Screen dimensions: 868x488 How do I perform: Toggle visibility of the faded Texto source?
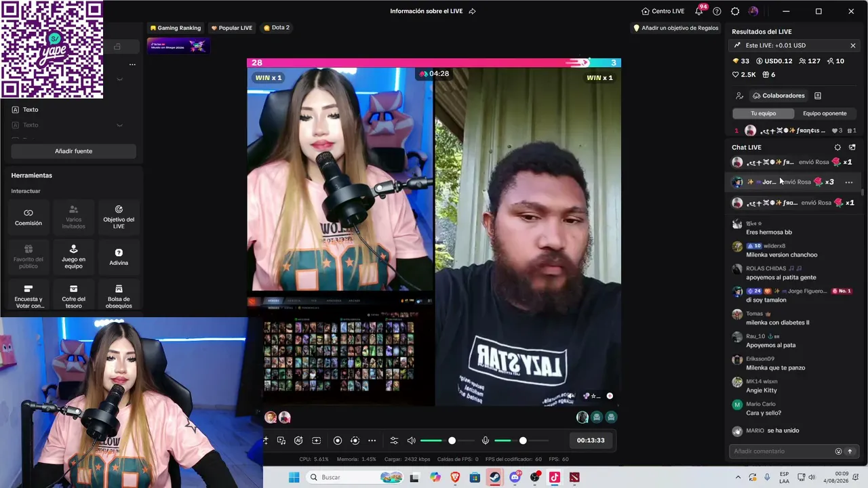(119, 125)
